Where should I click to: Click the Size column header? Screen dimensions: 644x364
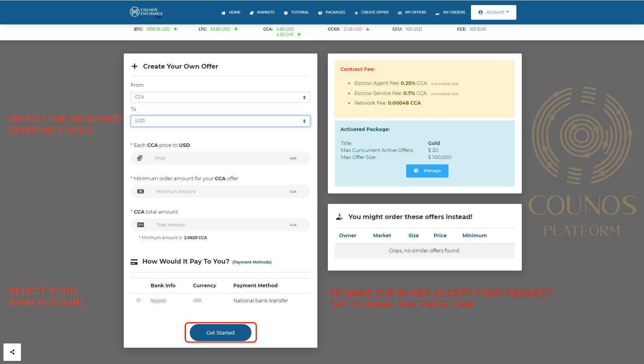[414, 236]
